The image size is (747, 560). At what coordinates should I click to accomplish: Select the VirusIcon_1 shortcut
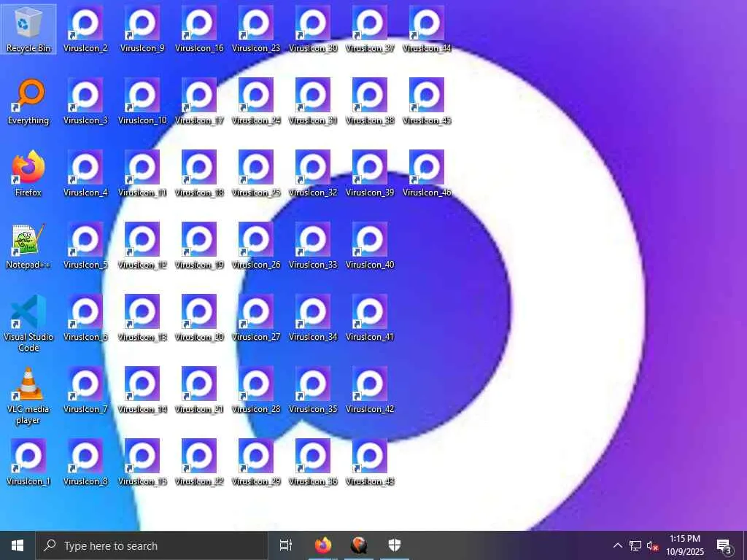(28, 462)
